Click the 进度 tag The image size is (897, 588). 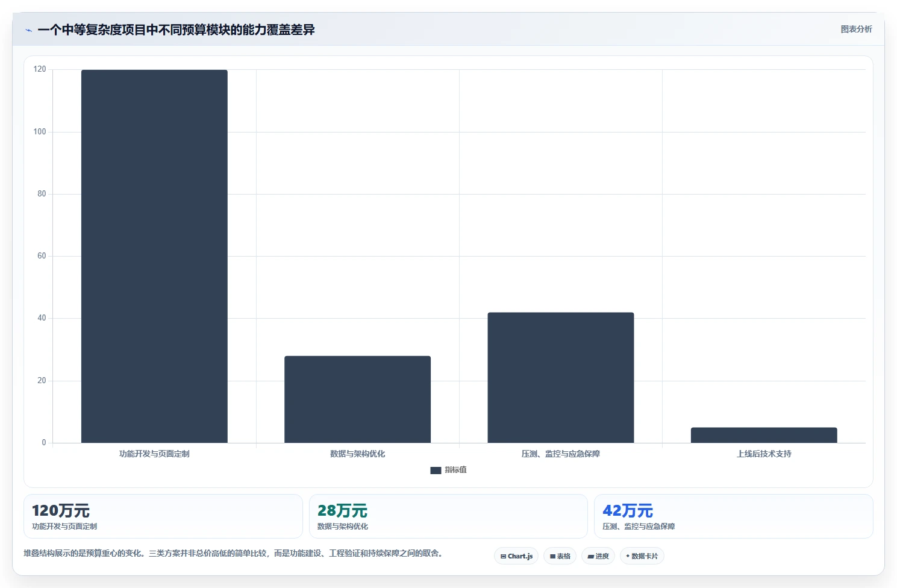click(x=598, y=556)
